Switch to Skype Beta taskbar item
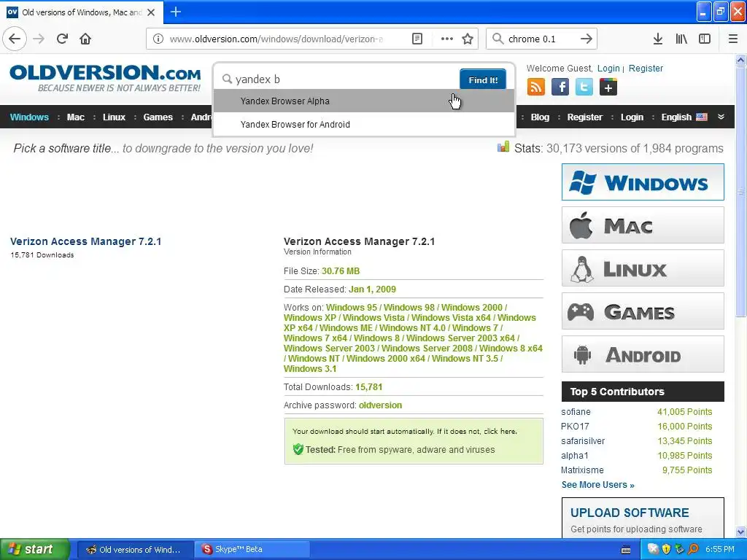The width and height of the screenshot is (747, 560). pyautogui.click(x=252, y=549)
